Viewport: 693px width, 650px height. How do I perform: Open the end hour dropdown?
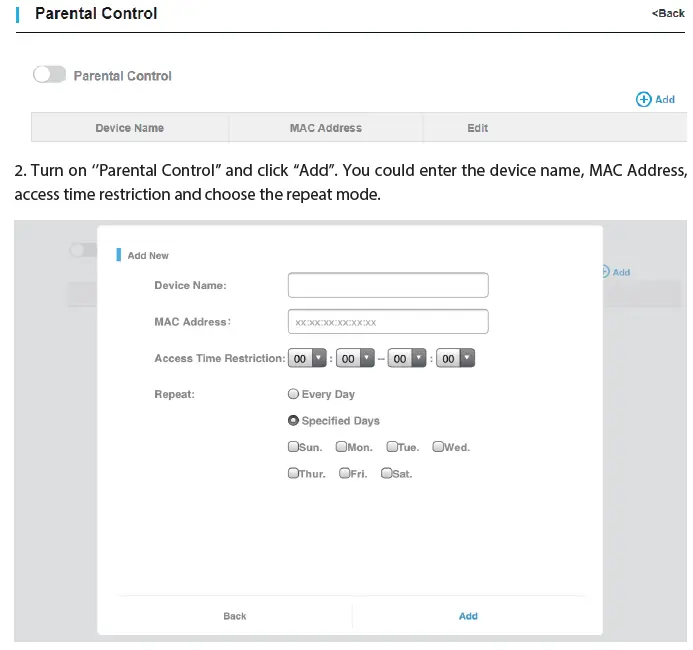pos(407,358)
